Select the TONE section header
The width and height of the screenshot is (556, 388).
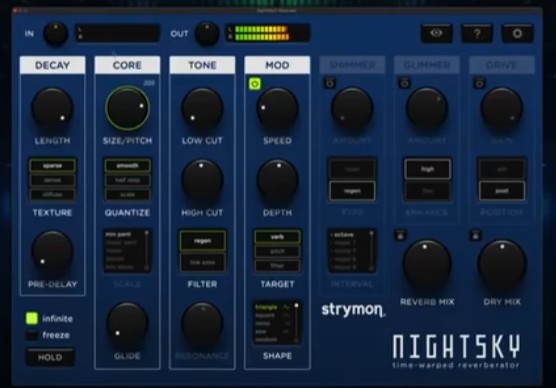(202, 65)
